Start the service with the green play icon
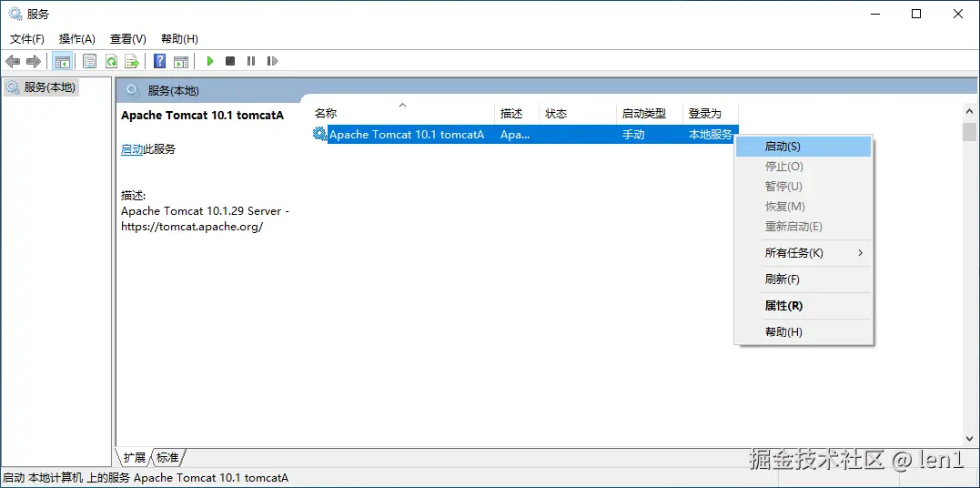This screenshot has width=980, height=488. pyautogui.click(x=210, y=61)
